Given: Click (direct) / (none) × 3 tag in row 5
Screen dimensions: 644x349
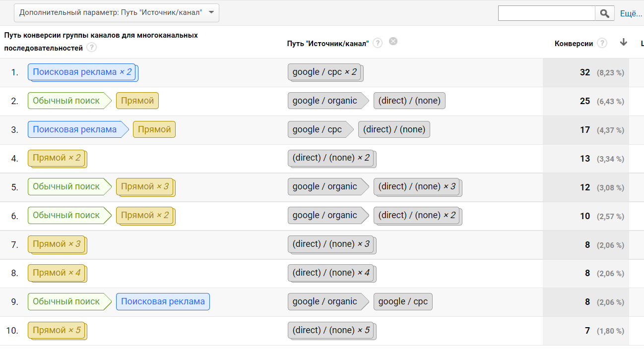Looking at the screenshot, I should [417, 187].
